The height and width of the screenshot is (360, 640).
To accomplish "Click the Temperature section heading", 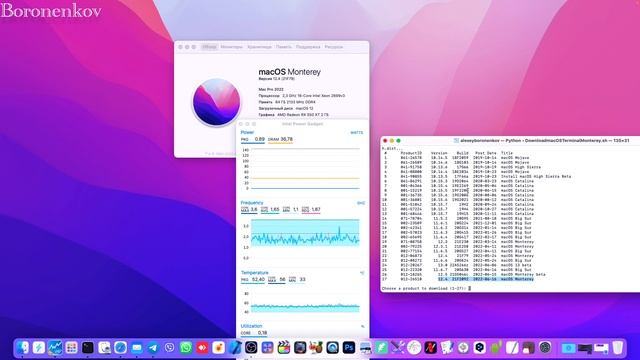I will (x=255, y=273).
